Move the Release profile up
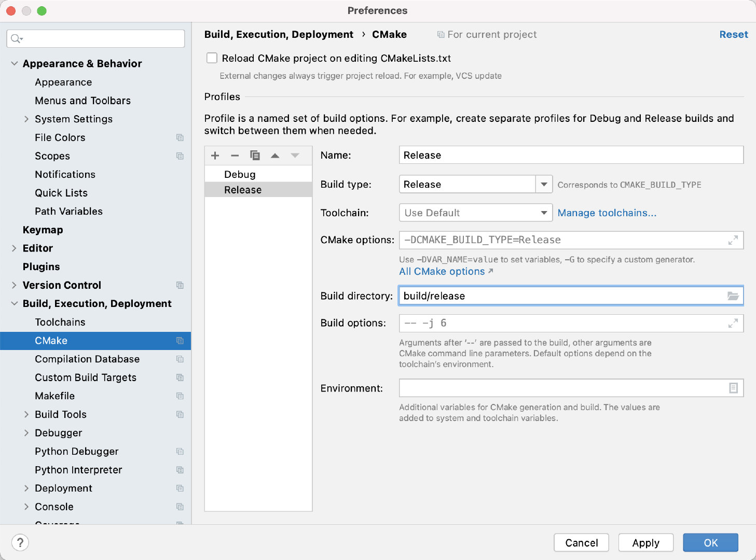This screenshot has width=756, height=560. click(275, 155)
